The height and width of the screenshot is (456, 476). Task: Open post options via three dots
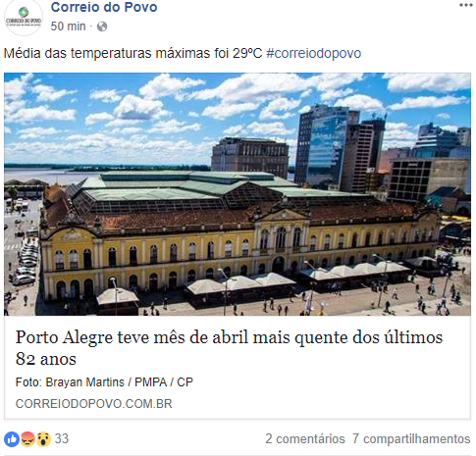[466, 5]
